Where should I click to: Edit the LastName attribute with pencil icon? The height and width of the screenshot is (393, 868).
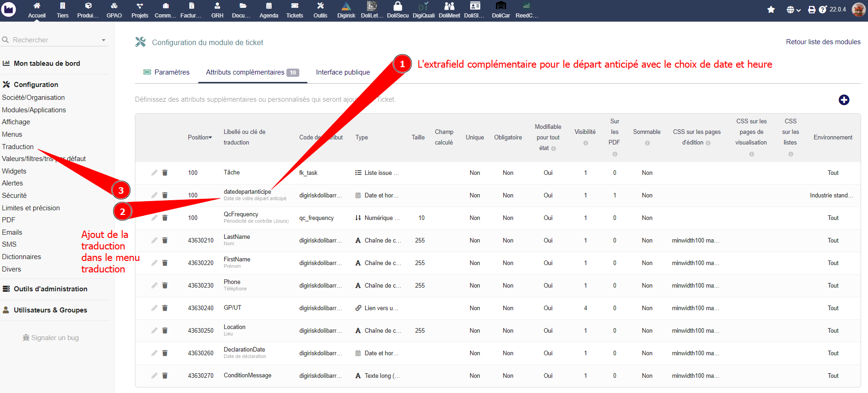[x=154, y=240]
